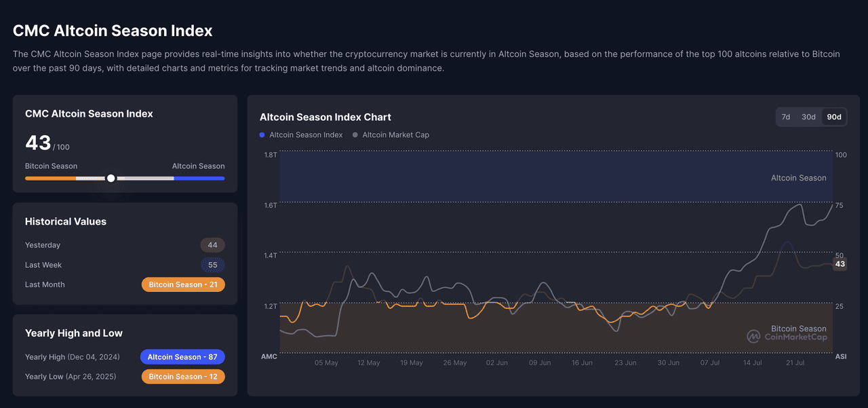Click the orange Bitcoin Season gauge segment
The height and width of the screenshot is (408, 868).
click(50, 179)
